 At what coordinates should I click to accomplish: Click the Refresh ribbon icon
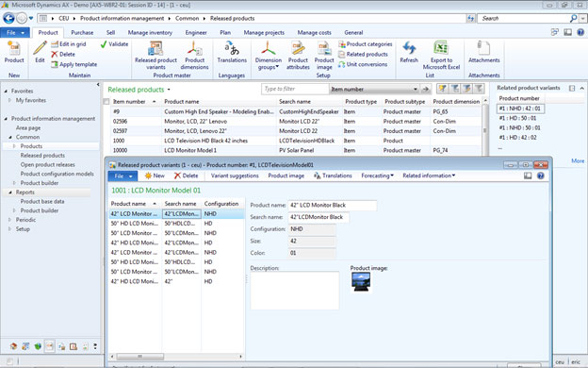[x=409, y=52]
